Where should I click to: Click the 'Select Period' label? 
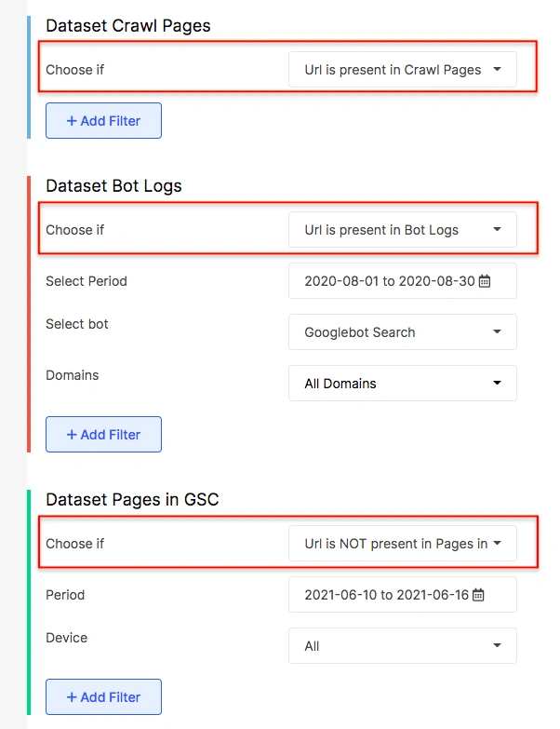87,281
